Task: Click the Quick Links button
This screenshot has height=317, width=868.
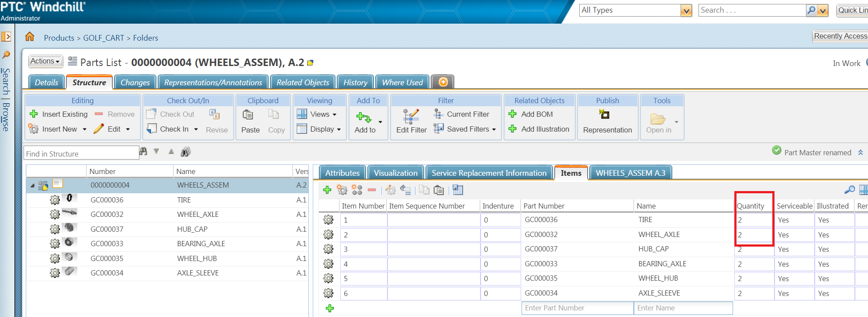Action: click(x=852, y=10)
